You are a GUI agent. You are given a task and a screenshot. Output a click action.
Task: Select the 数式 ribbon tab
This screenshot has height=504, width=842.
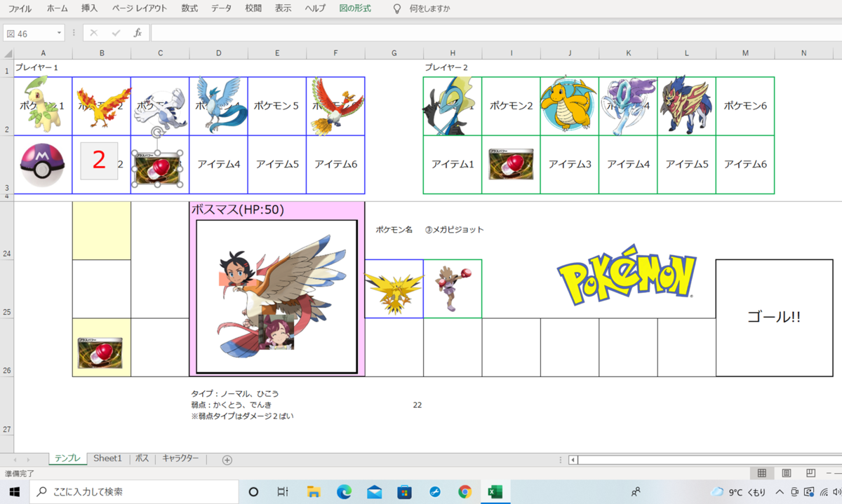189,8
